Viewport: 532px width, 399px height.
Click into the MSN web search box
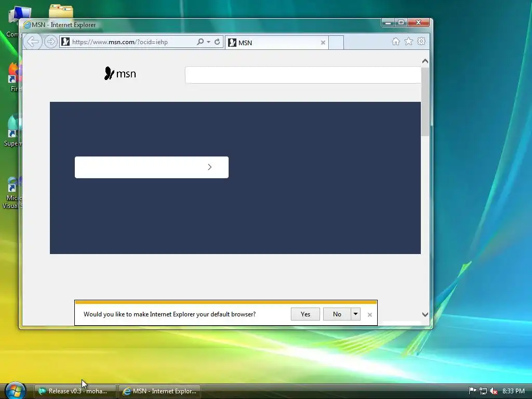(x=303, y=75)
